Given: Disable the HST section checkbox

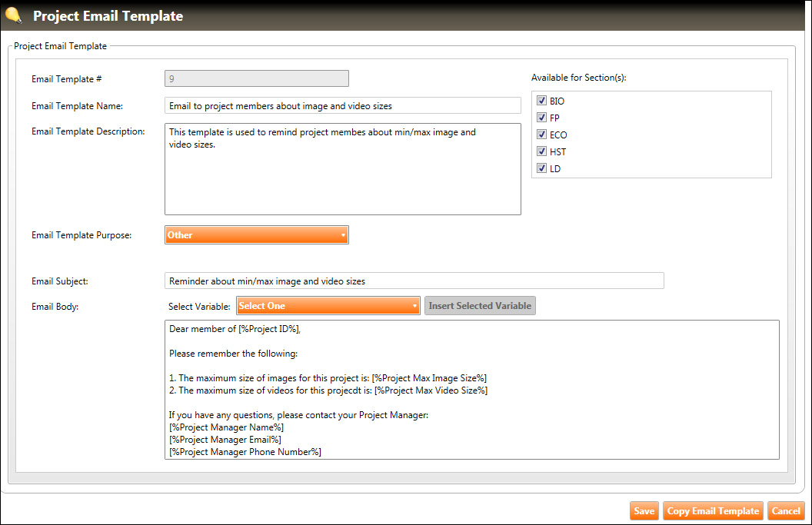Looking at the screenshot, I should coord(542,151).
